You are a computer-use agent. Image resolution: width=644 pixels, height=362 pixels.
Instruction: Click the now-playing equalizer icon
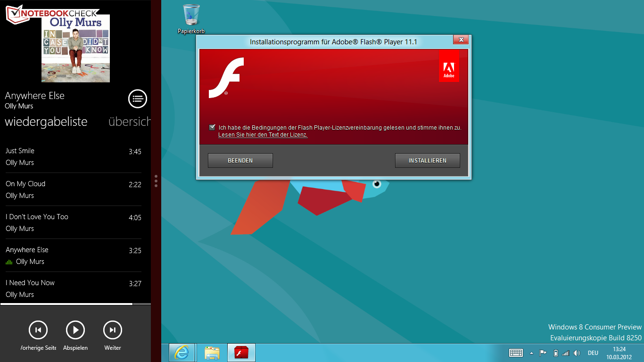(9, 262)
